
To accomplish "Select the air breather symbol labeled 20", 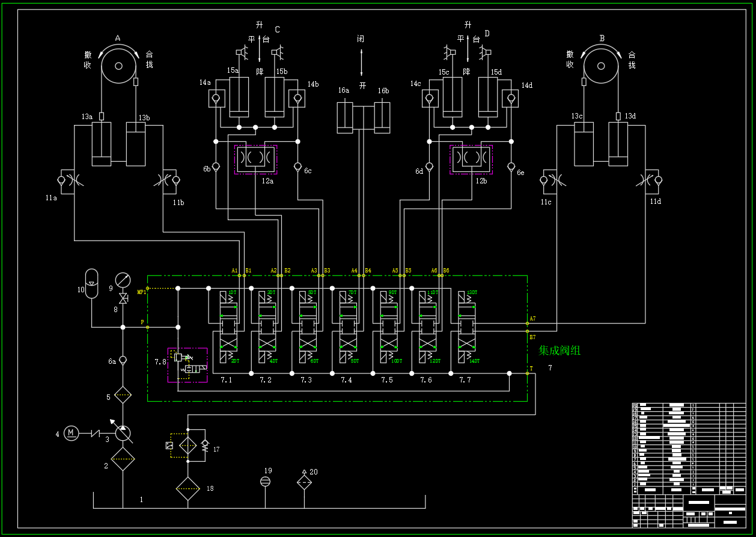I will [305, 481].
